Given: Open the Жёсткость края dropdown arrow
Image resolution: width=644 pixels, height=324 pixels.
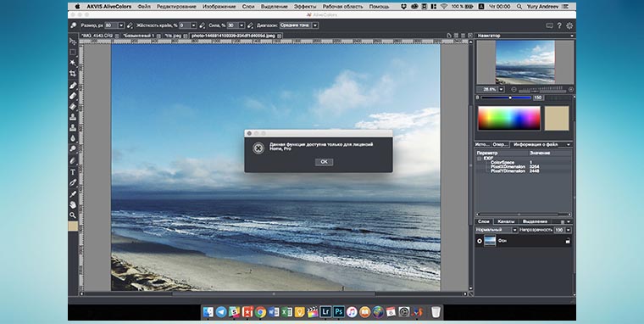Looking at the screenshot, I should coord(193,25).
